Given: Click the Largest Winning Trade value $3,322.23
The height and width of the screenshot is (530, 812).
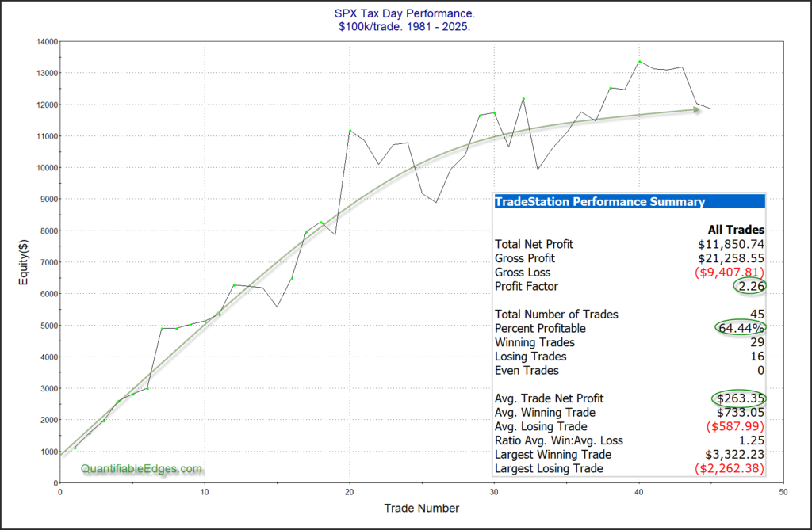Looking at the screenshot, I should [734, 455].
